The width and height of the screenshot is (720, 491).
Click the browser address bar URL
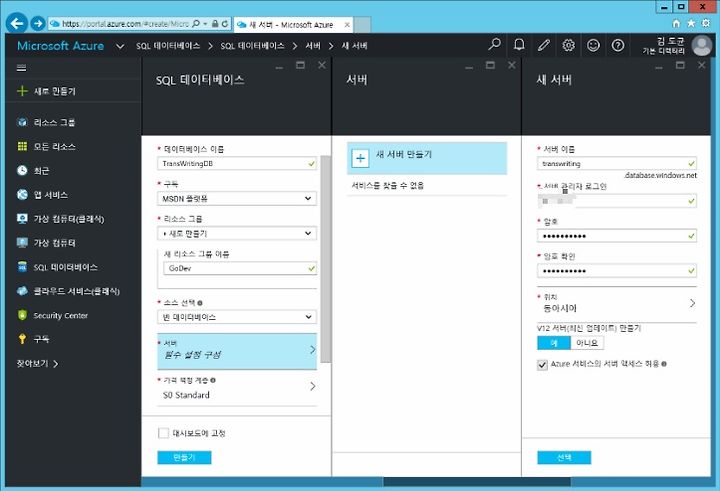click(125, 23)
